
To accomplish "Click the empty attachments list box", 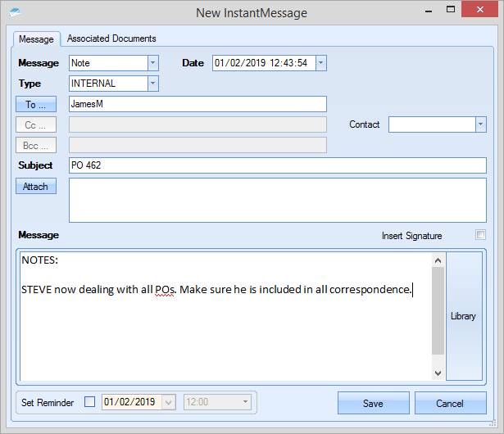I will (277, 200).
